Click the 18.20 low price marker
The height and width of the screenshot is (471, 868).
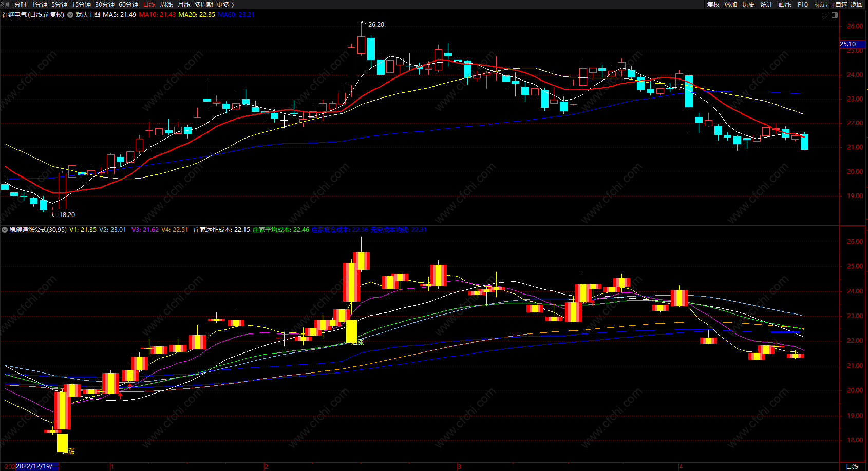[67, 215]
